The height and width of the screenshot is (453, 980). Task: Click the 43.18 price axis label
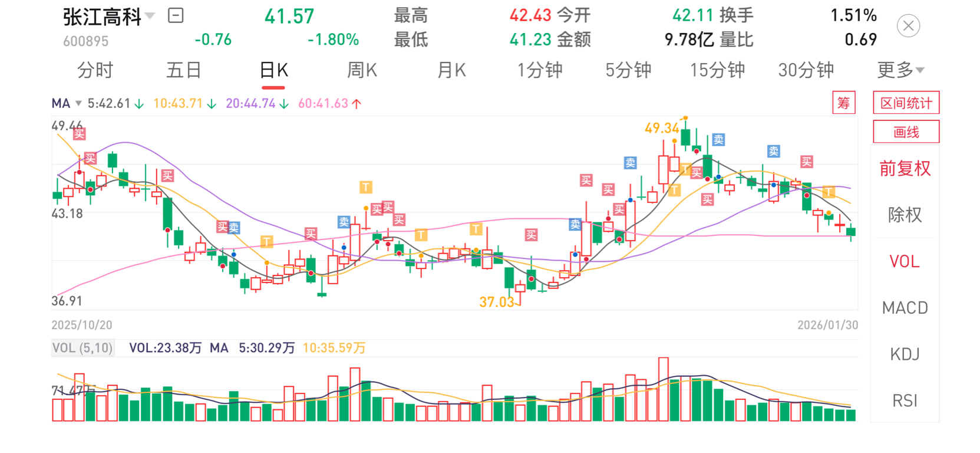pyautogui.click(x=67, y=214)
